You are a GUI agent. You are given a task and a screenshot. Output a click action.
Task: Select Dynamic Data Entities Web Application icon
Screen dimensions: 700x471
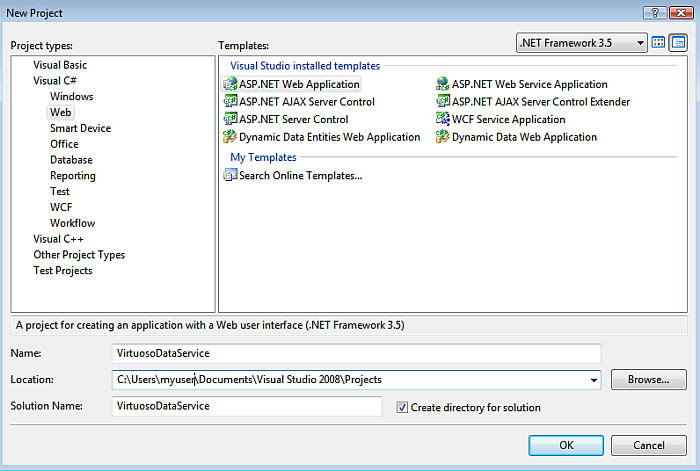click(230, 137)
